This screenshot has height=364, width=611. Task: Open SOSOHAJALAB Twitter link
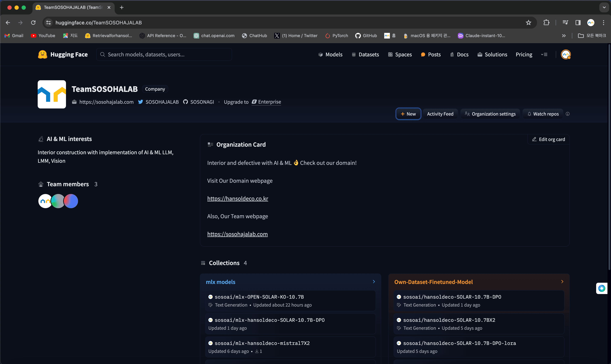158,102
